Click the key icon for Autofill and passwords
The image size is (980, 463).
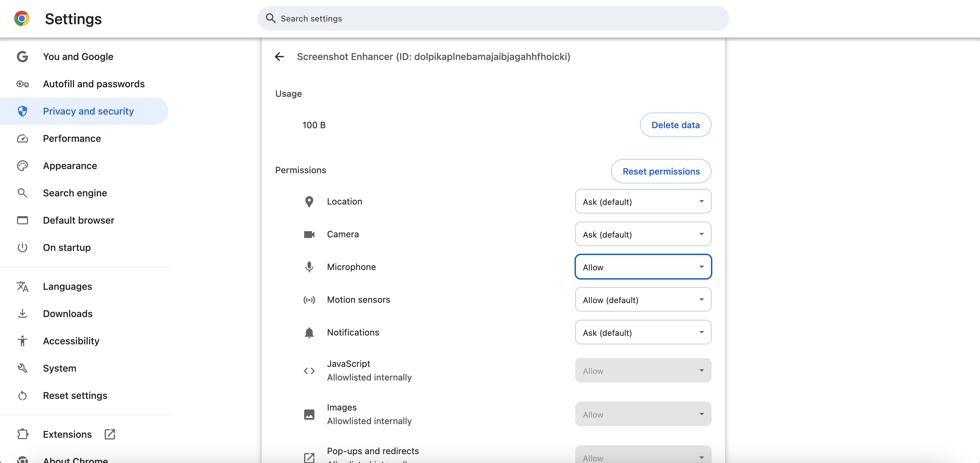(23, 84)
